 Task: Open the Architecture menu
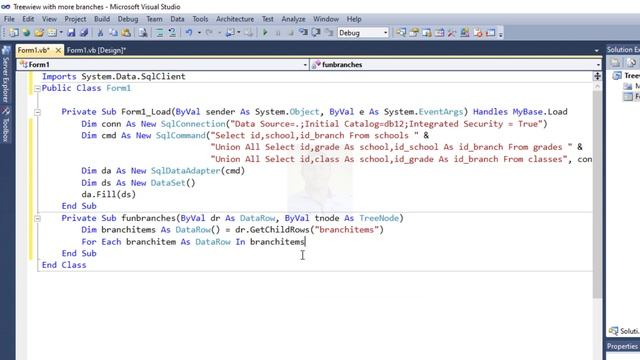(235, 19)
